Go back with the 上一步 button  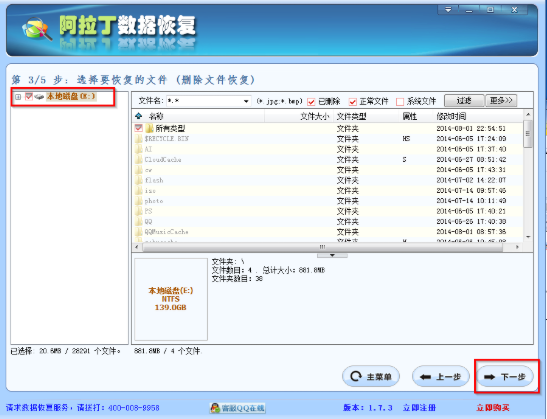pos(441,376)
